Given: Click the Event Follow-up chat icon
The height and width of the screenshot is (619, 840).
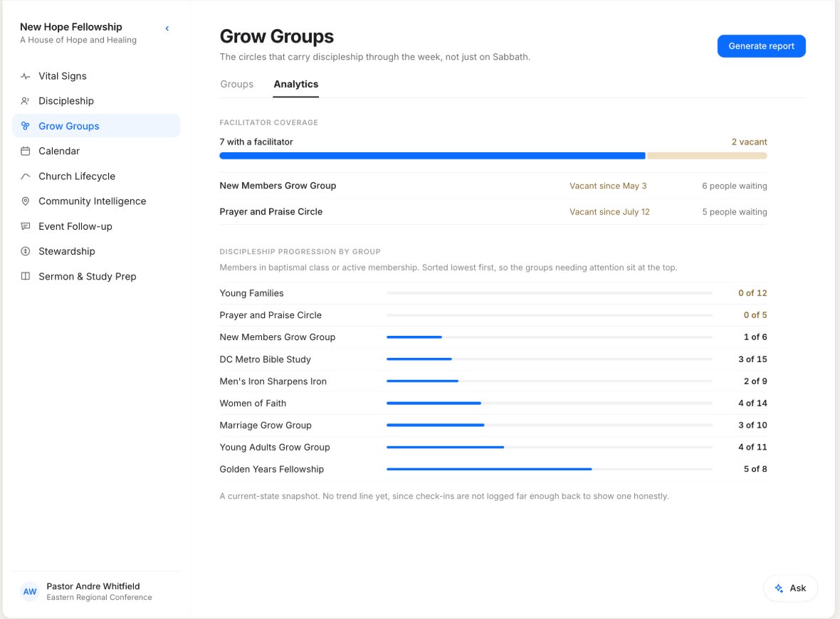Looking at the screenshot, I should click(x=25, y=226).
